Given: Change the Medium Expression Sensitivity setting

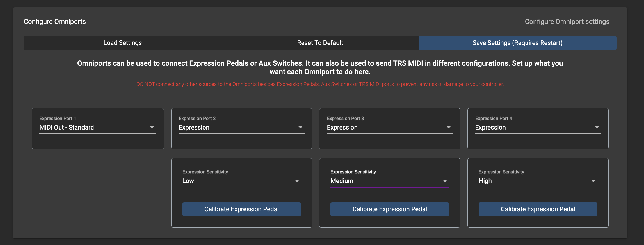Looking at the screenshot, I should point(385,181).
